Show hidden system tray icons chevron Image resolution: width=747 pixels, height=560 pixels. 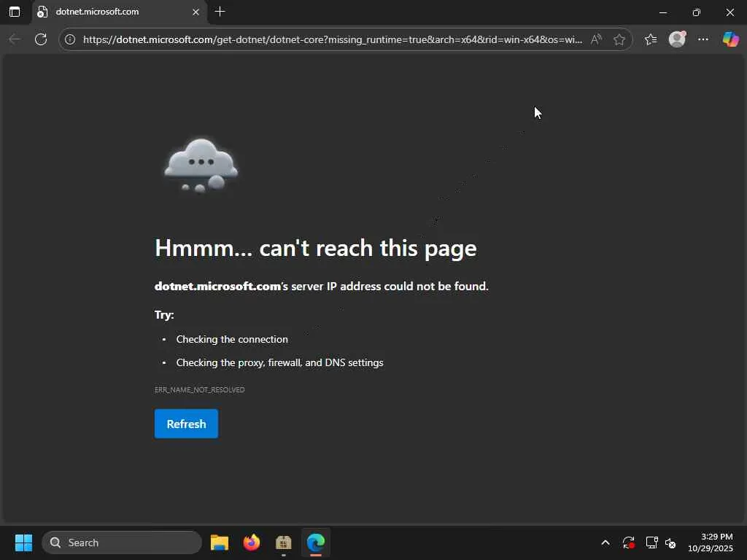605,542
